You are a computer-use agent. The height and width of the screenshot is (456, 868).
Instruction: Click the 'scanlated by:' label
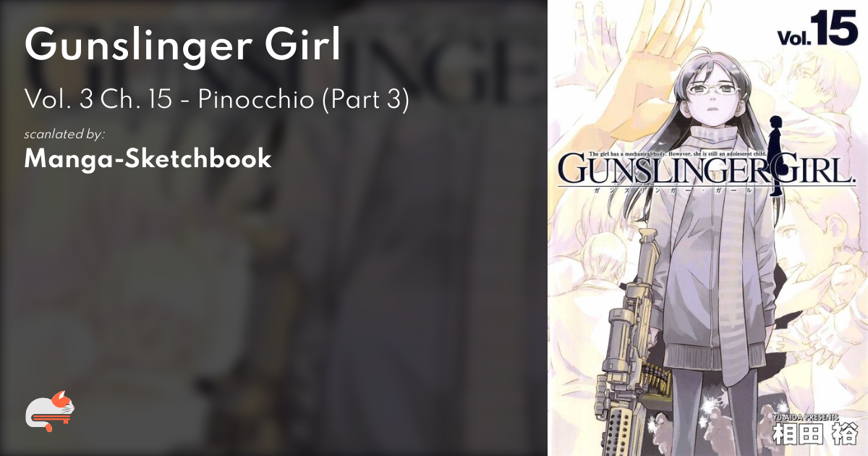64,135
